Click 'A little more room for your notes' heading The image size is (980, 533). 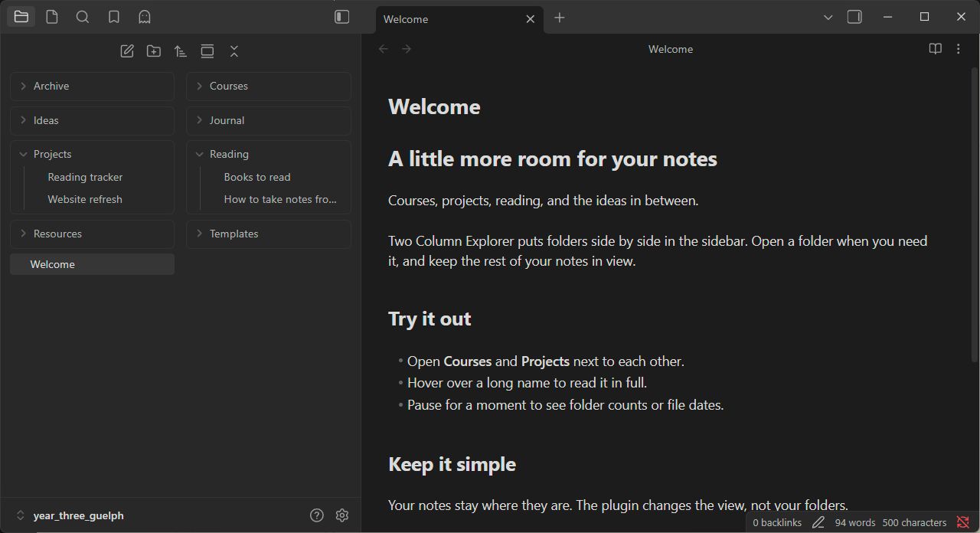(553, 159)
